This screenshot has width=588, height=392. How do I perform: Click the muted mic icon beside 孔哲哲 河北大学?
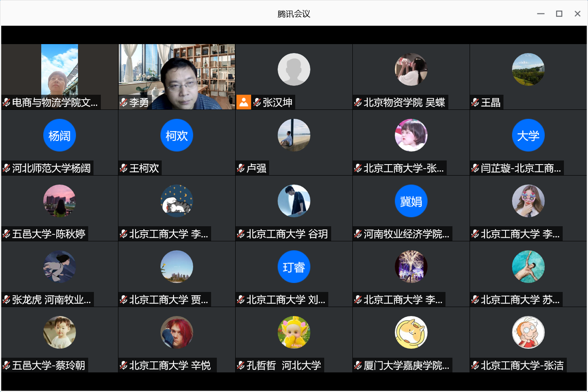(x=241, y=365)
